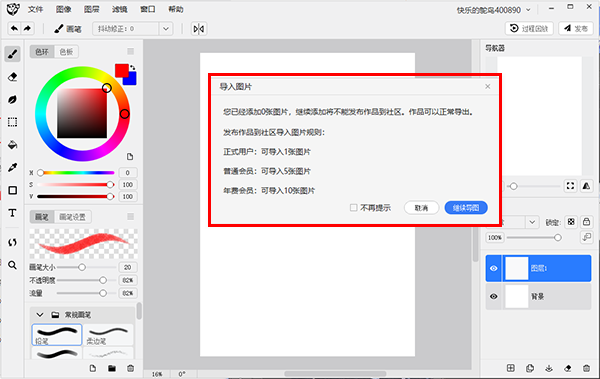Toggle lock transparent pixels icon
The width and height of the screenshot is (600, 379).
coord(571,222)
